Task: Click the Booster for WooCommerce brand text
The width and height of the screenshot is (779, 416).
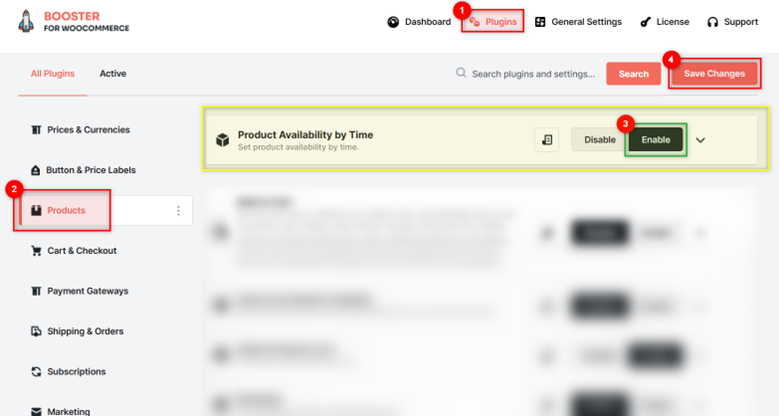Action: pyautogui.click(x=86, y=22)
